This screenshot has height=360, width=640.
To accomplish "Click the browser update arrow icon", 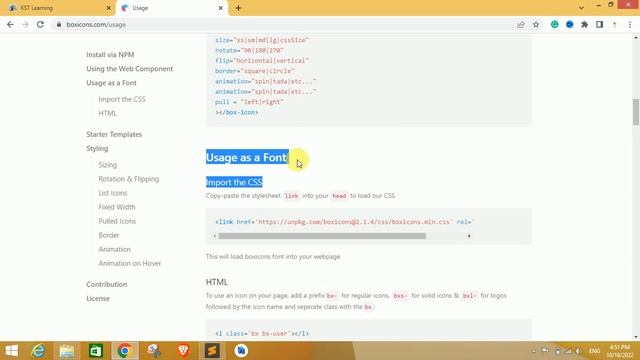I will point(614,24).
